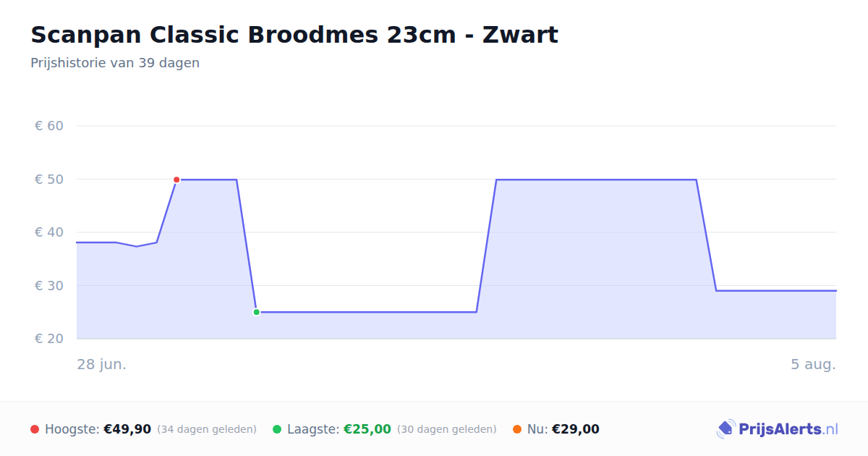Click the 34 dagen geleden note
The width and height of the screenshot is (868, 456).
point(207,429)
